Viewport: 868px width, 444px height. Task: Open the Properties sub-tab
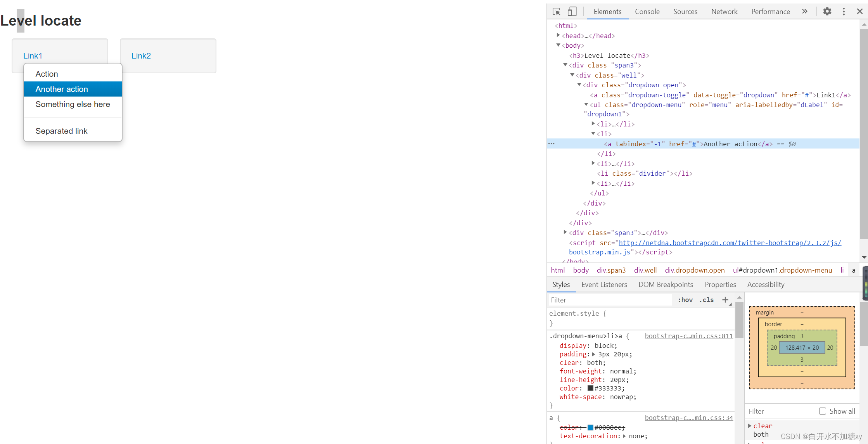tap(720, 285)
